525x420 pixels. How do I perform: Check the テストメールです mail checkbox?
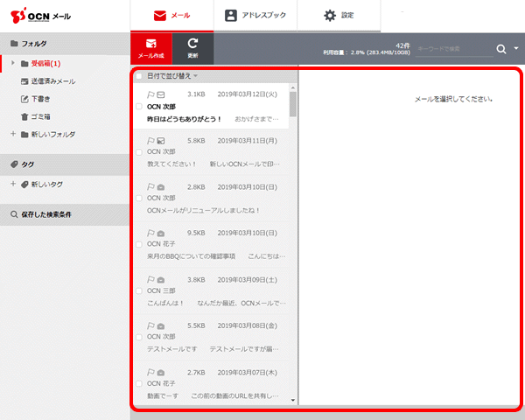[x=139, y=337]
